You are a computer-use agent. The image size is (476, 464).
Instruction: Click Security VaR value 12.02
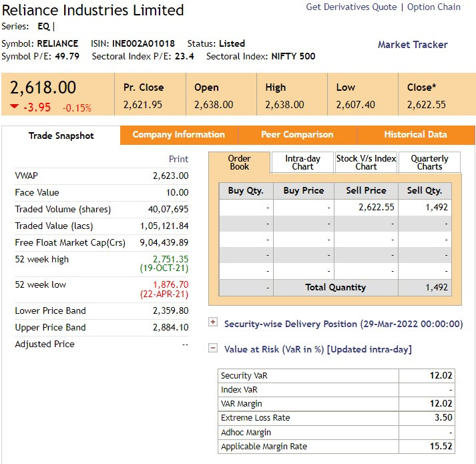click(441, 376)
